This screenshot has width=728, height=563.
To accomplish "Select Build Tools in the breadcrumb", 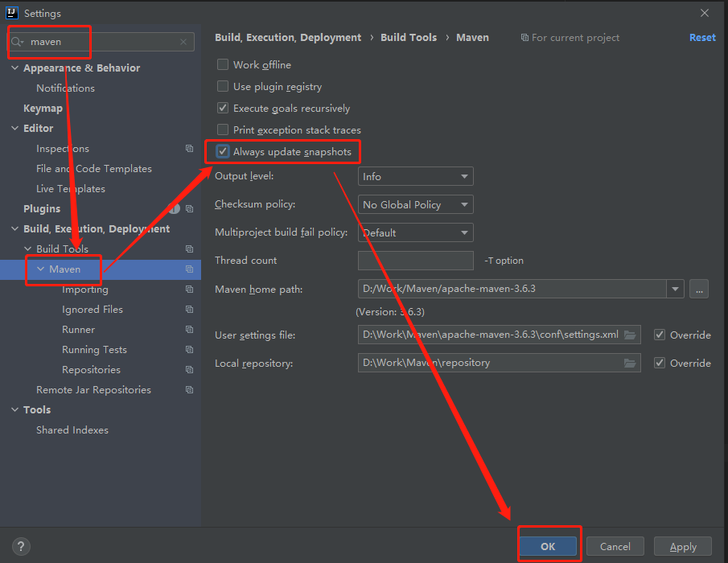I will [408, 37].
